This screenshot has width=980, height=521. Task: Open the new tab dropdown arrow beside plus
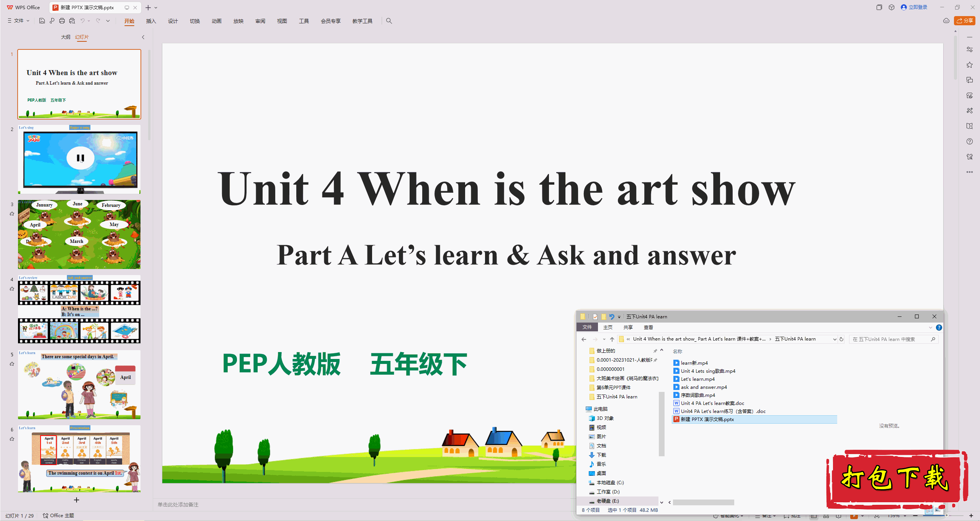click(x=156, y=7)
